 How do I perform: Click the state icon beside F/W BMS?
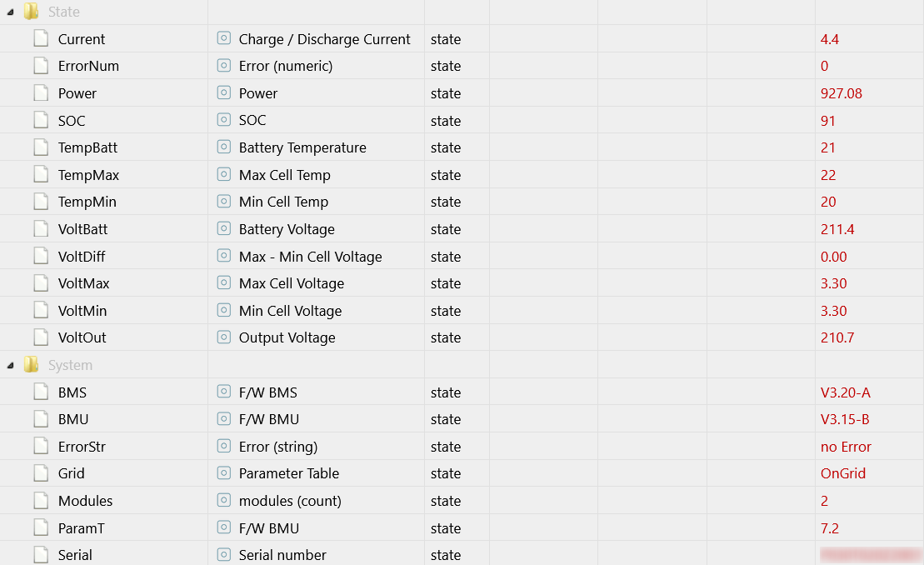pos(224,392)
